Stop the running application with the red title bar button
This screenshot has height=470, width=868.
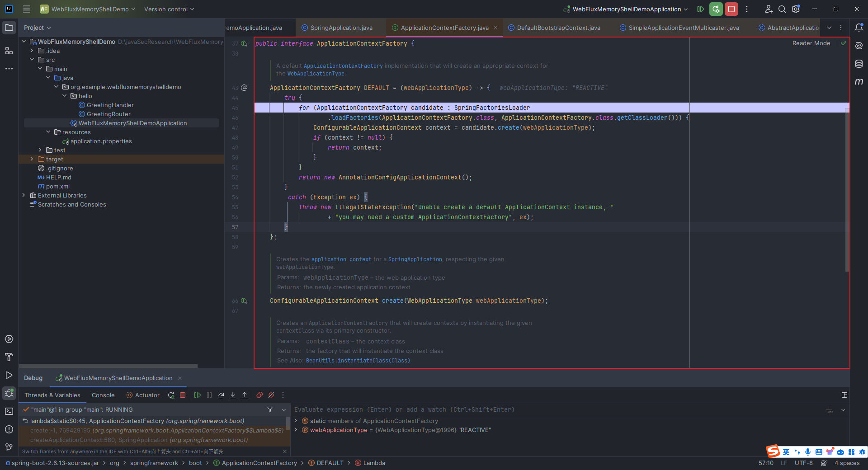tap(731, 9)
